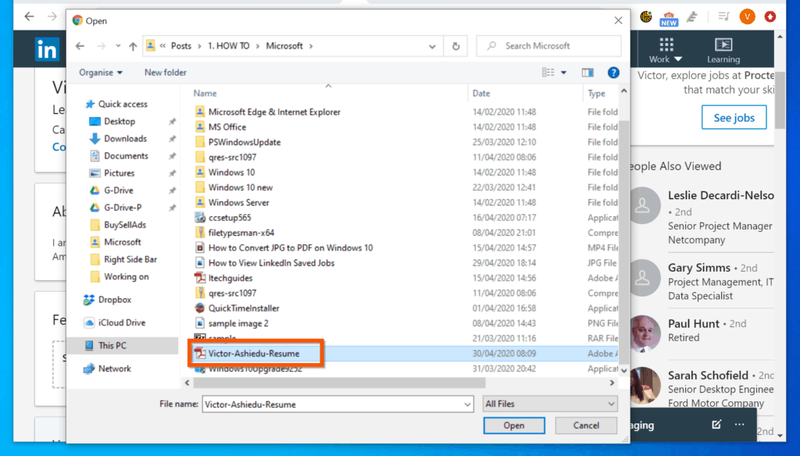Click the browser Back arrow in Chrome
This screenshot has width=800, height=456.
pyautogui.click(x=30, y=16)
